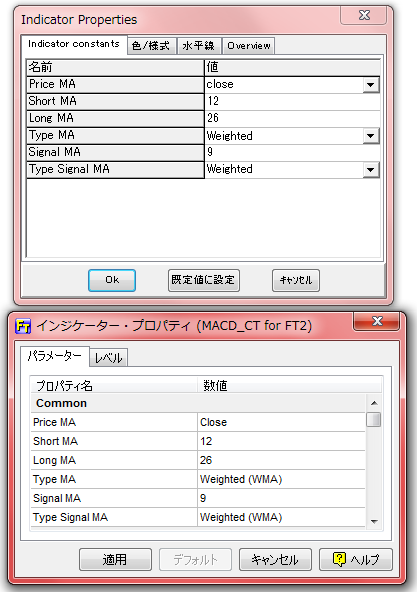417x592 pixels.
Task: Click キャンセル button in upper dialog
Action: click(296, 280)
